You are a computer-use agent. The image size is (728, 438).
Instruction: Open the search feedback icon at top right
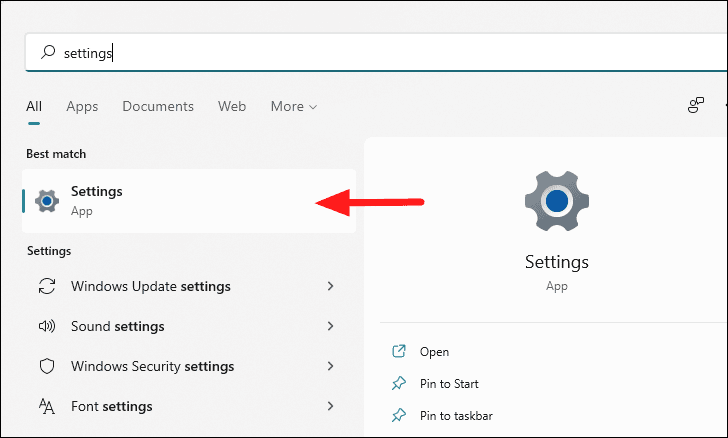(696, 105)
